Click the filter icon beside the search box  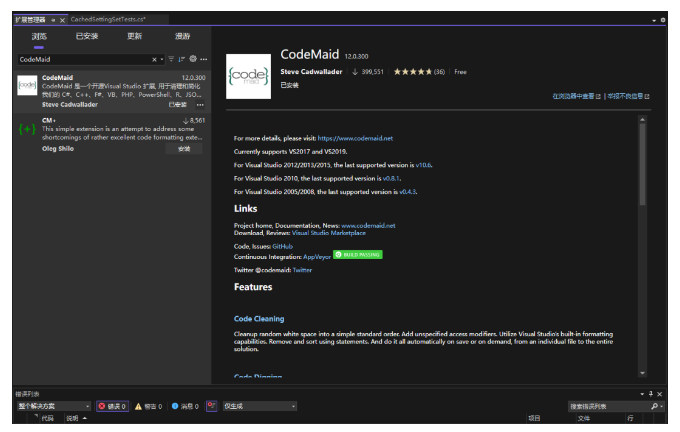(171, 59)
